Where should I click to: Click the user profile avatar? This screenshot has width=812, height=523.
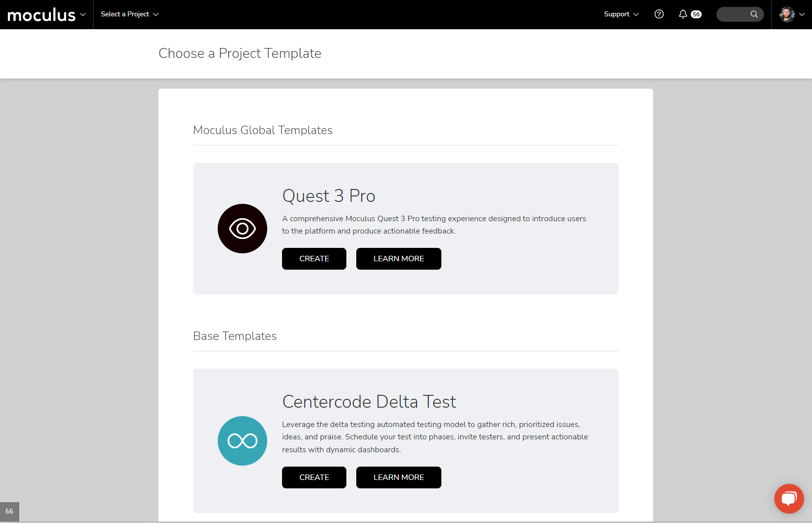pyautogui.click(x=787, y=14)
